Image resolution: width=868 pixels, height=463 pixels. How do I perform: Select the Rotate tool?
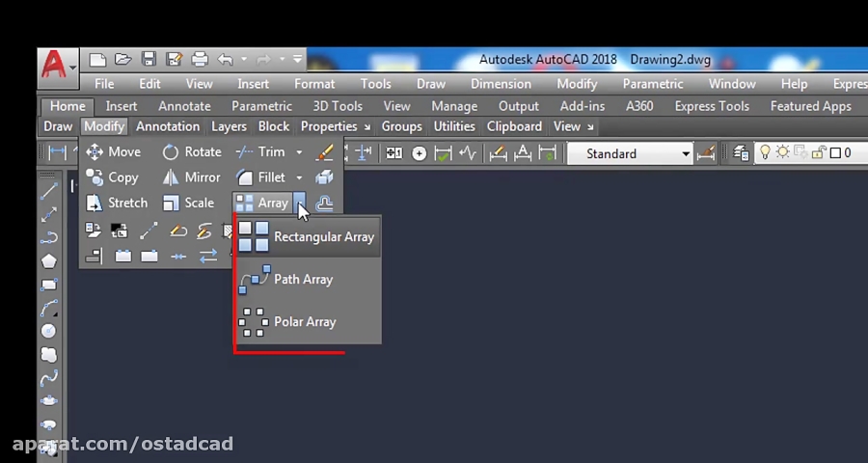tap(192, 152)
